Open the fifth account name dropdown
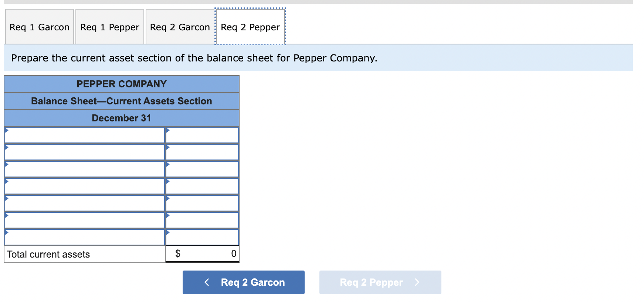 [x=84, y=203]
